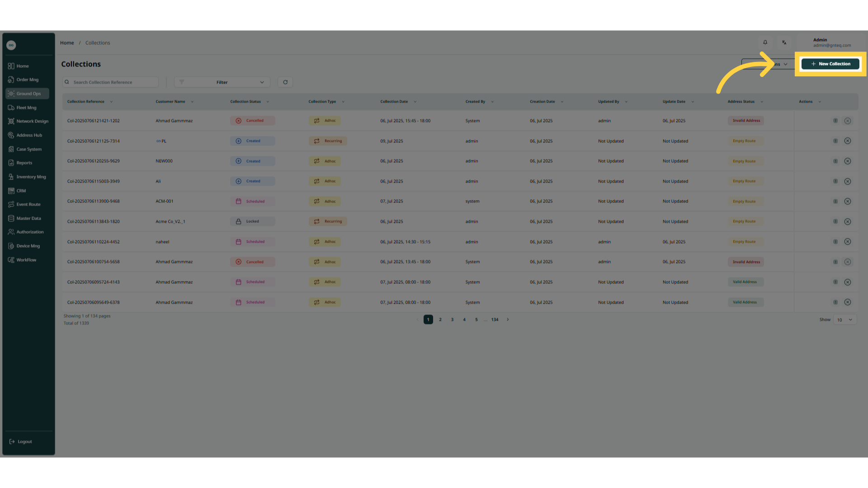Click cancel icon for Col-20250706095724-4143
The width and height of the screenshot is (868, 488).
[x=848, y=282]
